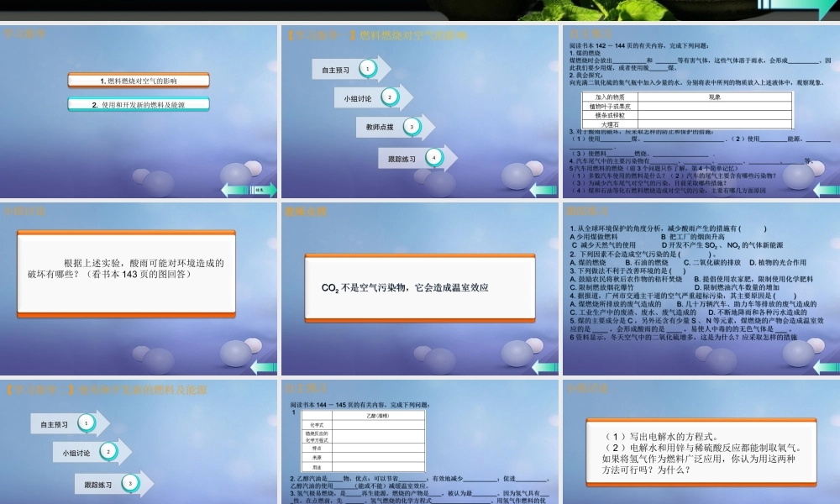
Task: Click the text box about 酸雨可能对环境造成的破坏
Action: tap(127, 274)
